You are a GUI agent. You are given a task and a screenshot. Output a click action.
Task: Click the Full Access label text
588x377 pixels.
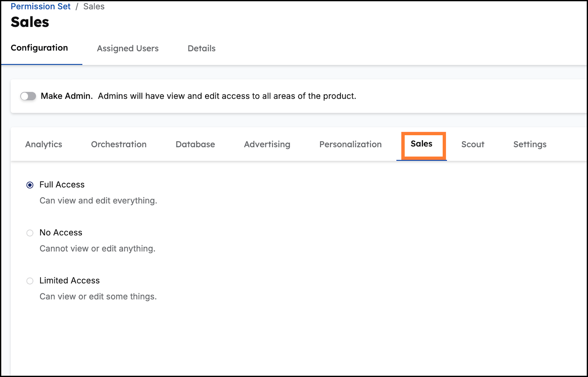[x=62, y=185]
